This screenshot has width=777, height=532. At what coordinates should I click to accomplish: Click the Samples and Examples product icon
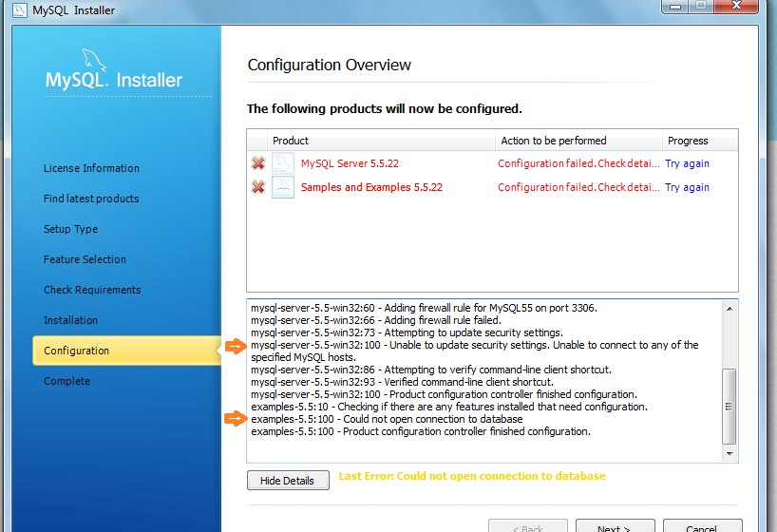click(283, 187)
